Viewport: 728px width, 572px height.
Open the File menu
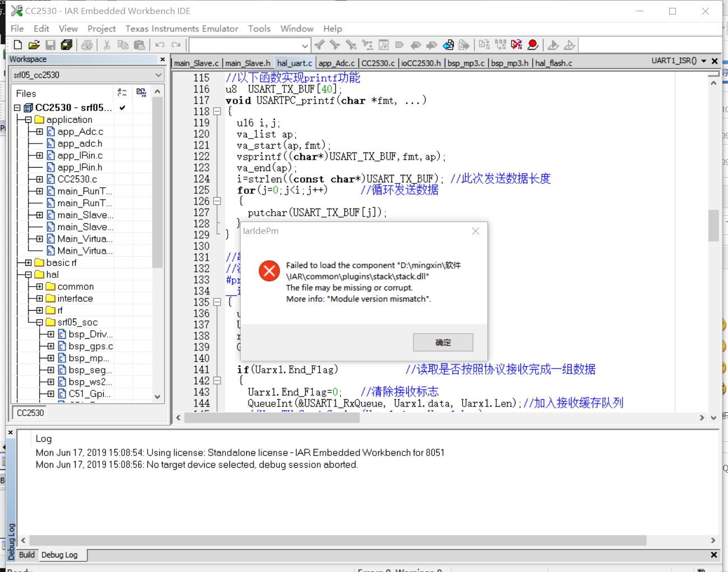click(x=17, y=29)
